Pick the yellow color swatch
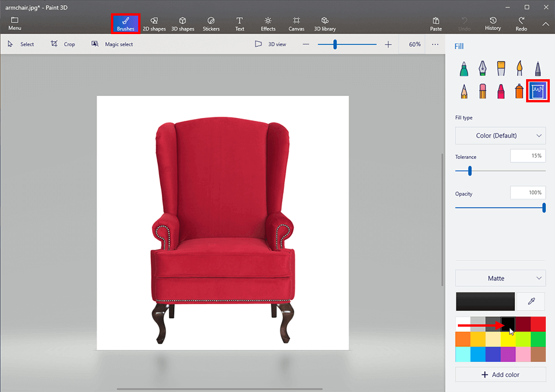The image size is (555, 392). point(508,339)
